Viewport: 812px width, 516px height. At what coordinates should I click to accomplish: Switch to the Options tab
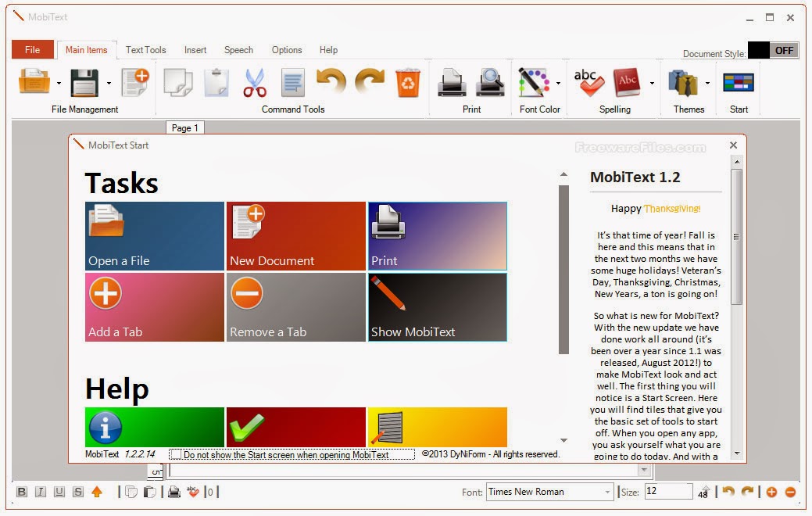pyautogui.click(x=287, y=50)
